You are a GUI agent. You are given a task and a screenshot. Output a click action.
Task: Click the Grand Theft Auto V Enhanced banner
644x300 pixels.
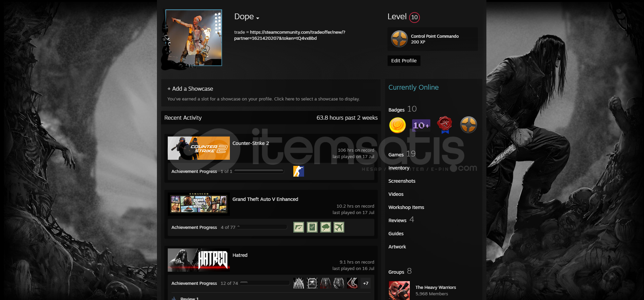(199, 204)
